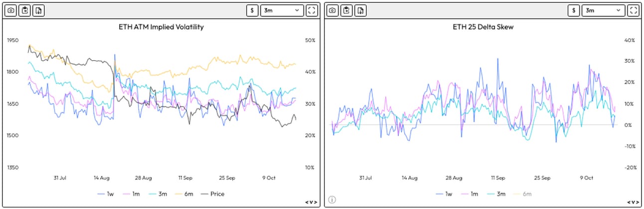The height and width of the screenshot is (209, 644).
Task: Expand the <v> embed control under the Skew chart
Action: [x=632, y=202]
